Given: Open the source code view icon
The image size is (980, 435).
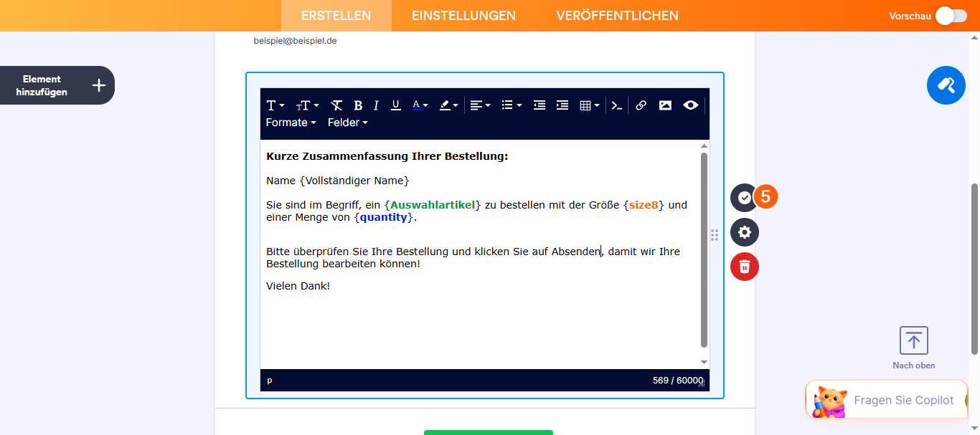Looking at the screenshot, I should [616, 105].
